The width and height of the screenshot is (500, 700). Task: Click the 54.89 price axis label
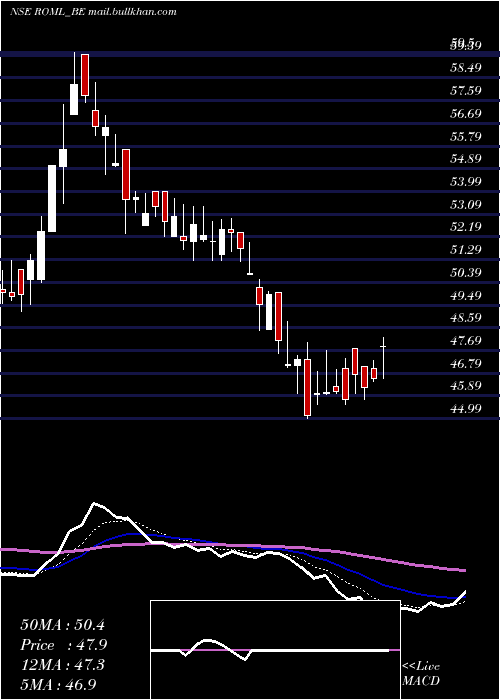466,158
